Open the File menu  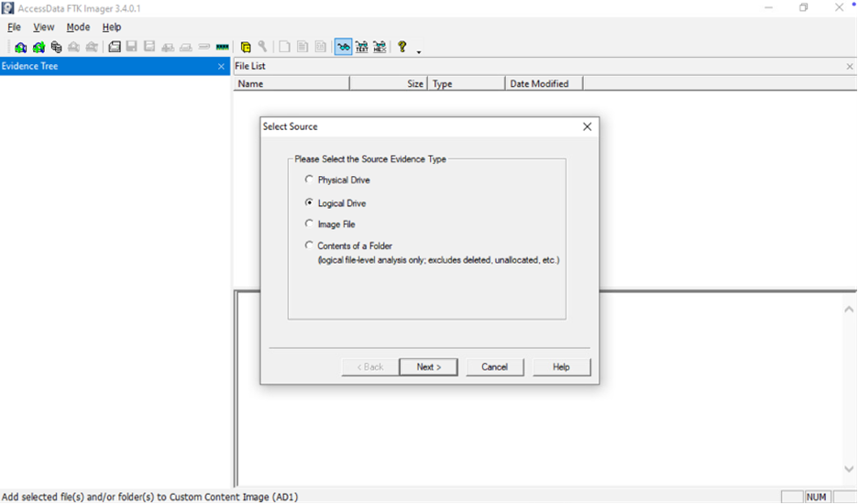[14, 27]
